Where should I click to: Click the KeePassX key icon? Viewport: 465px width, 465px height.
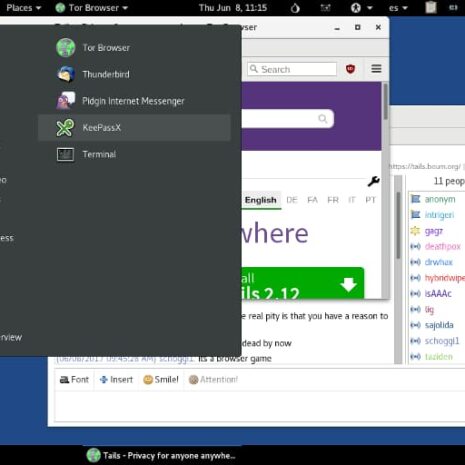65,127
